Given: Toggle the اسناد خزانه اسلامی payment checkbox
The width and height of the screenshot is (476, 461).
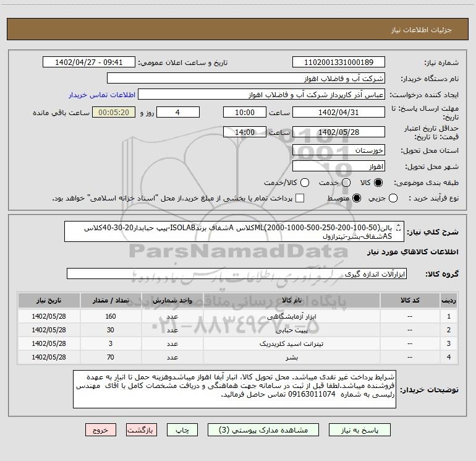Looking at the screenshot, I should tap(300, 198).
